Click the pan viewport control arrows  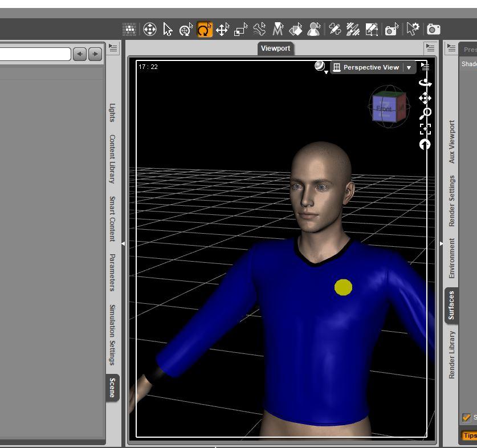[425, 98]
